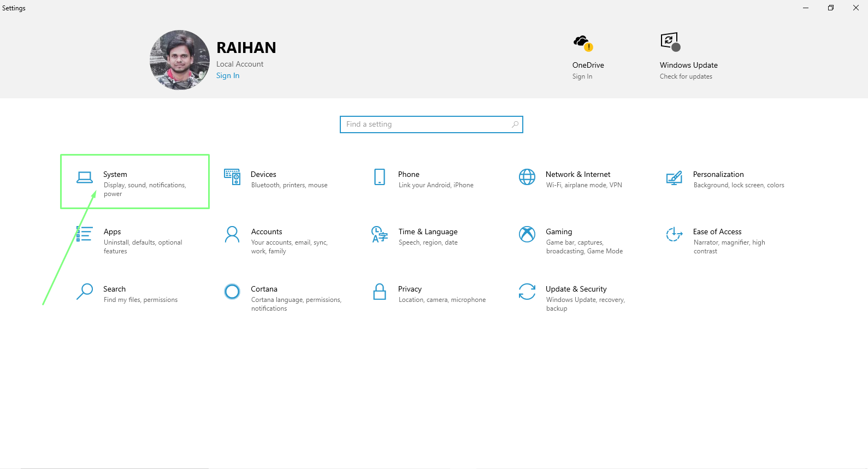Open the Gaming Xbox icon
This screenshot has width=868, height=469.
click(527, 234)
